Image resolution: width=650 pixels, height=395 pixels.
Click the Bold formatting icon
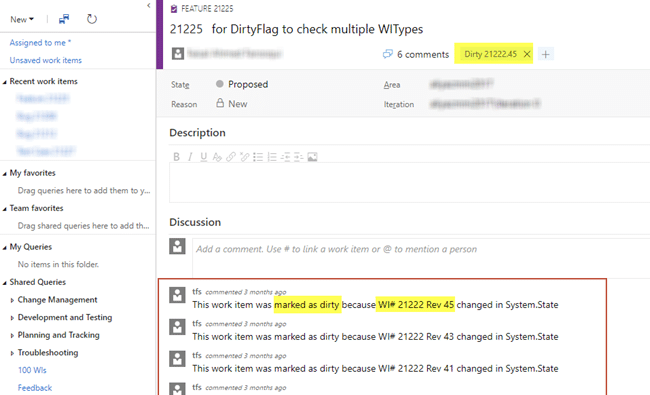click(177, 157)
